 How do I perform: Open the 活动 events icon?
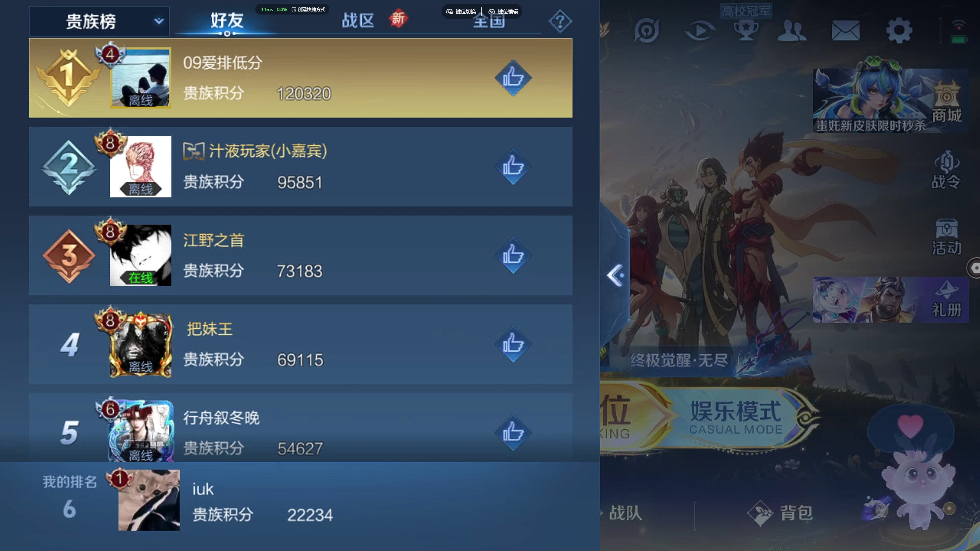click(x=946, y=237)
